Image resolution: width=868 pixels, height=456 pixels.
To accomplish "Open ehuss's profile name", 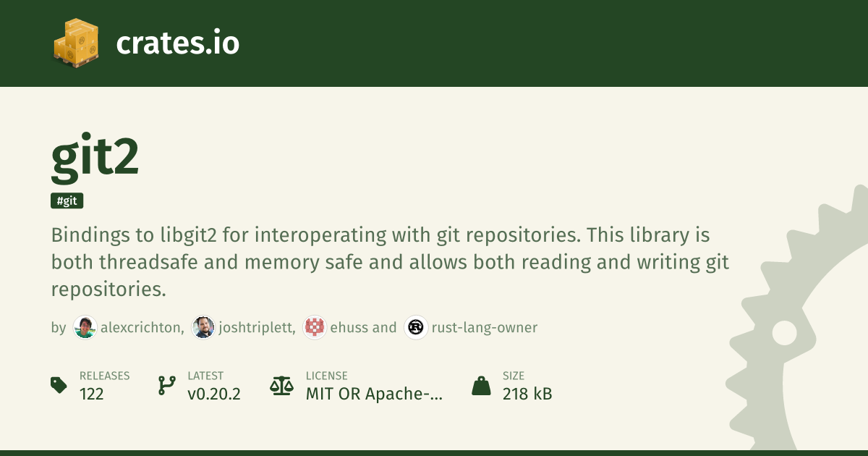I will coord(349,328).
